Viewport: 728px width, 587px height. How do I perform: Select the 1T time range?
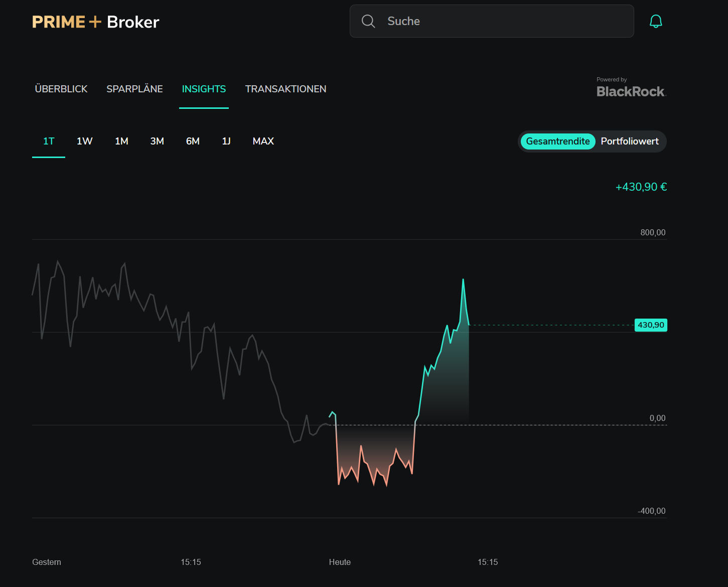coord(49,141)
